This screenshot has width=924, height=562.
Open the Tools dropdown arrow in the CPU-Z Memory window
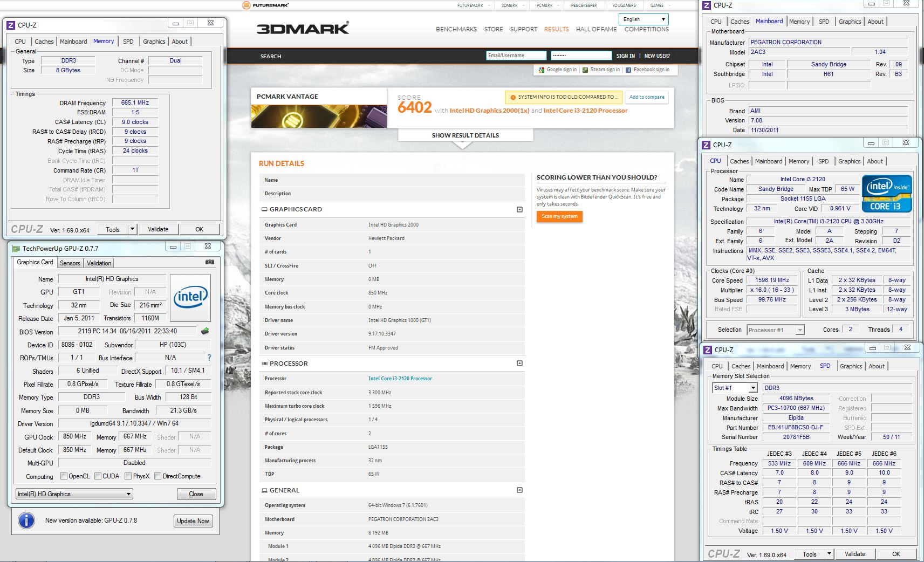click(132, 229)
